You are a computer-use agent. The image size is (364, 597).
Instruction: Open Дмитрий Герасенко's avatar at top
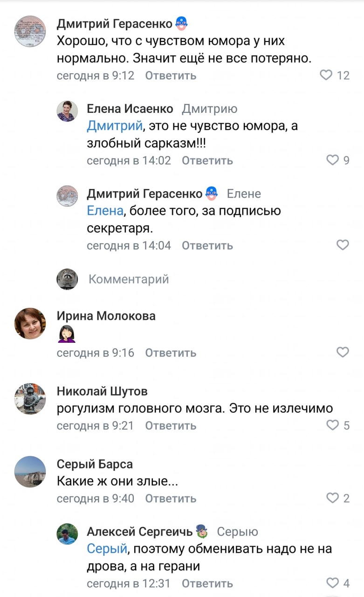pos(30,31)
